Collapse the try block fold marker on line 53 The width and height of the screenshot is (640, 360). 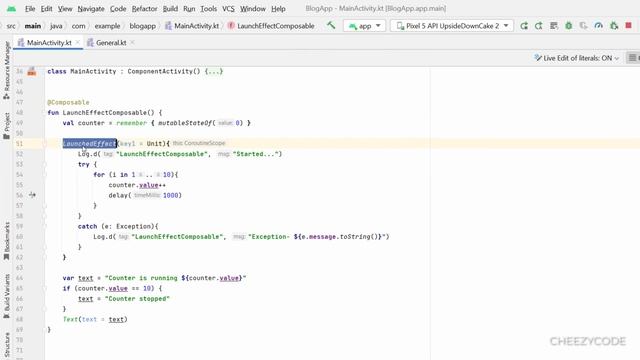click(x=44, y=164)
